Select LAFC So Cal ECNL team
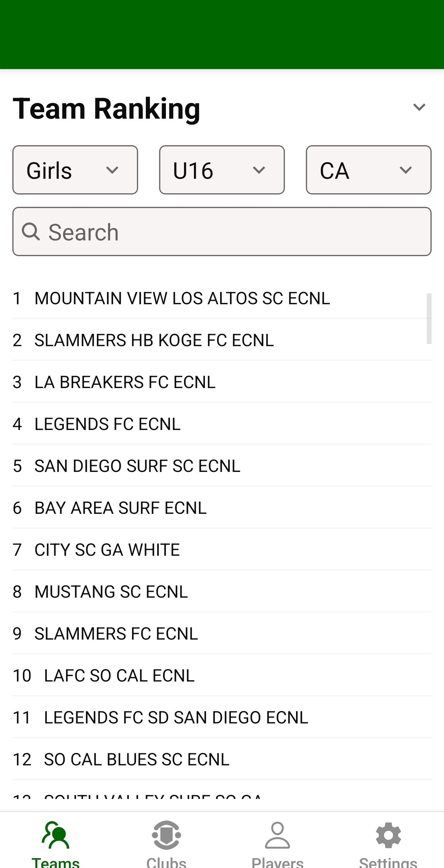The image size is (444, 868). [119, 676]
